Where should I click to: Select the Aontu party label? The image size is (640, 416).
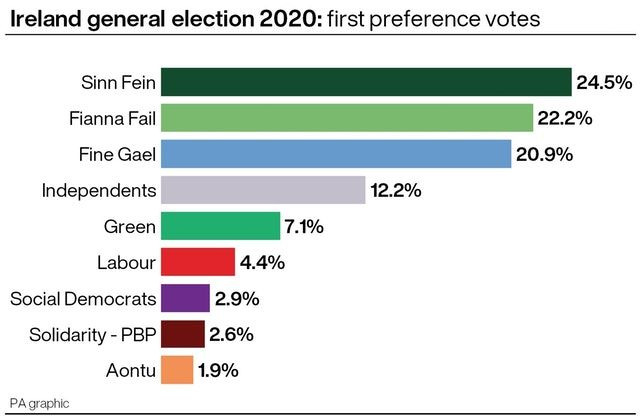tap(131, 371)
